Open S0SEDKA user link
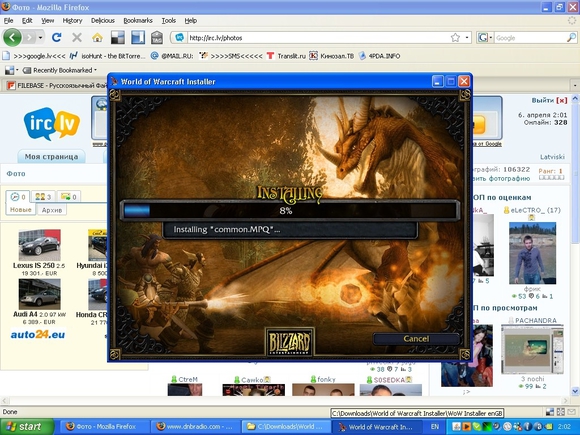The width and height of the screenshot is (580, 435). pyautogui.click(x=390, y=380)
